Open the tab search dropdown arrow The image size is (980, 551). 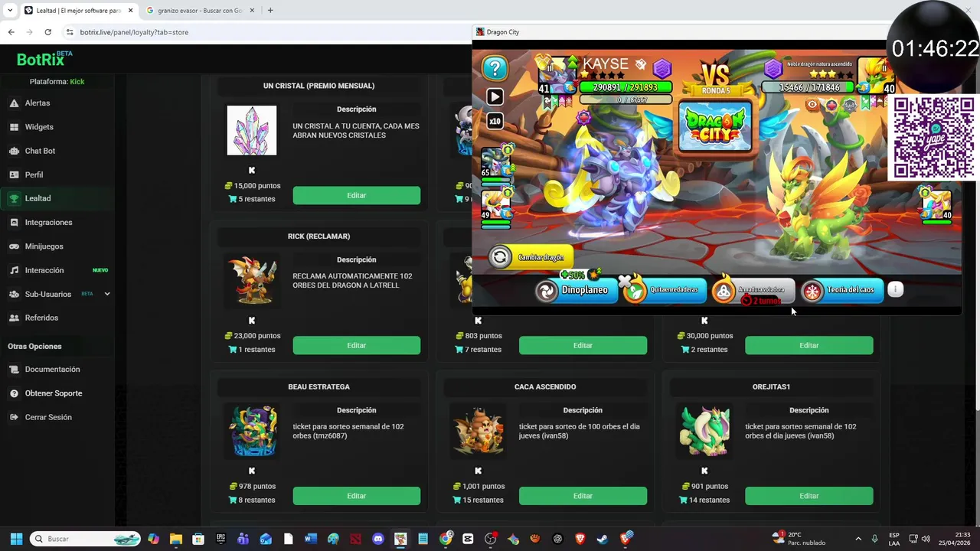coord(9,11)
